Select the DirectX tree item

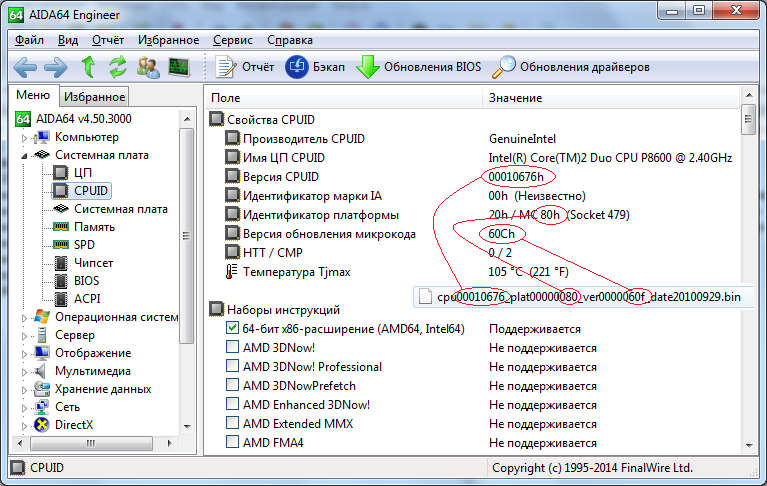point(74,425)
